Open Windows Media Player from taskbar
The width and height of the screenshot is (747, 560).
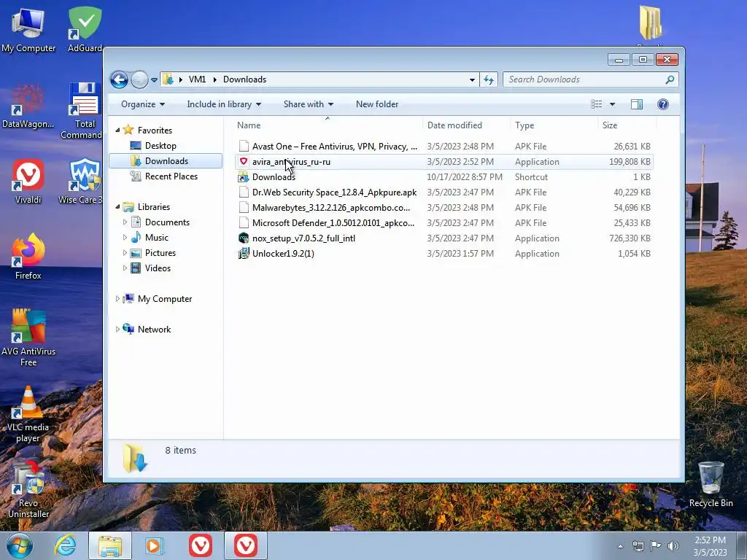(x=155, y=545)
